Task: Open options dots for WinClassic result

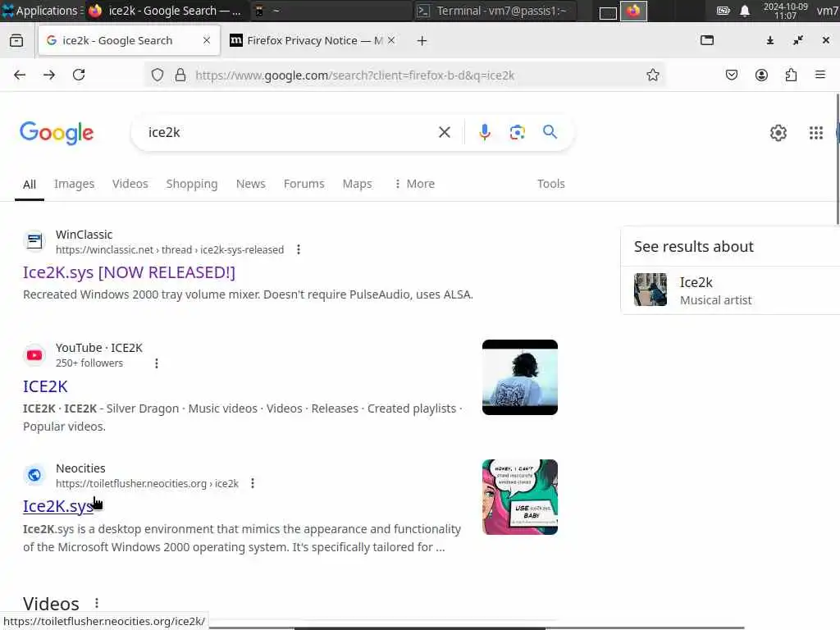Action: [299, 249]
